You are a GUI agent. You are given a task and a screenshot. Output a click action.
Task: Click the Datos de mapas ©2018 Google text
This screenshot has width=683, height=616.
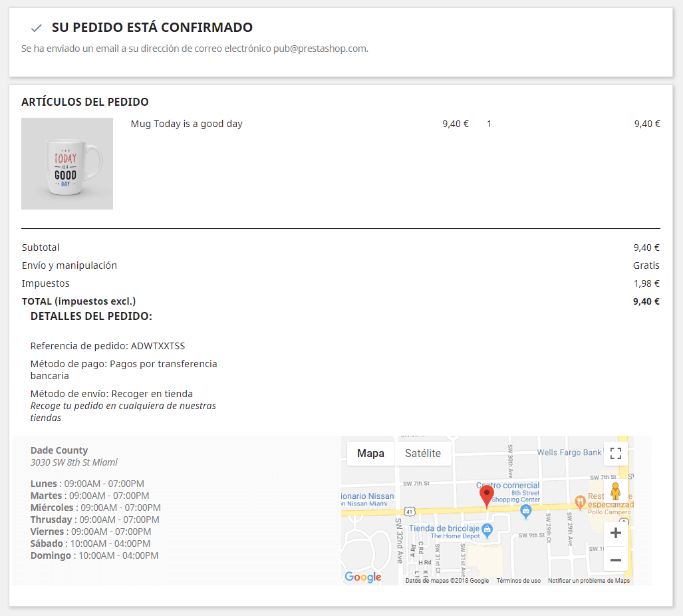tap(446, 579)
